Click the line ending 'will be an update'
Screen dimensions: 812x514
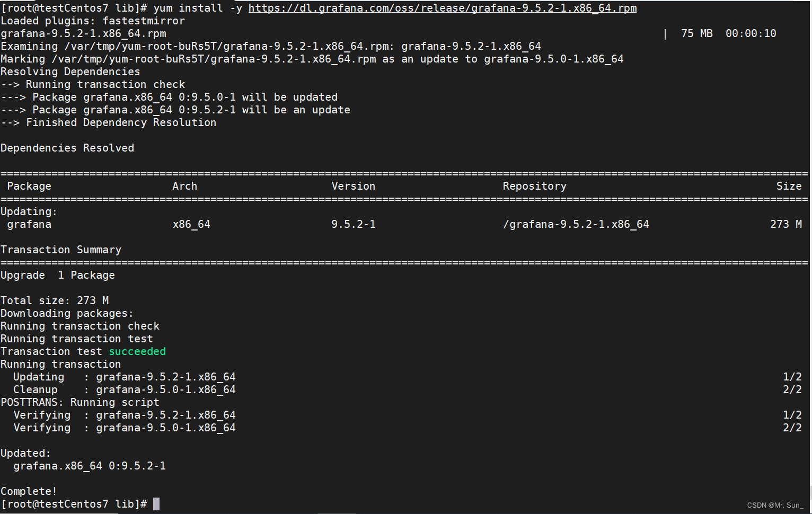click(x=175, y=110)
